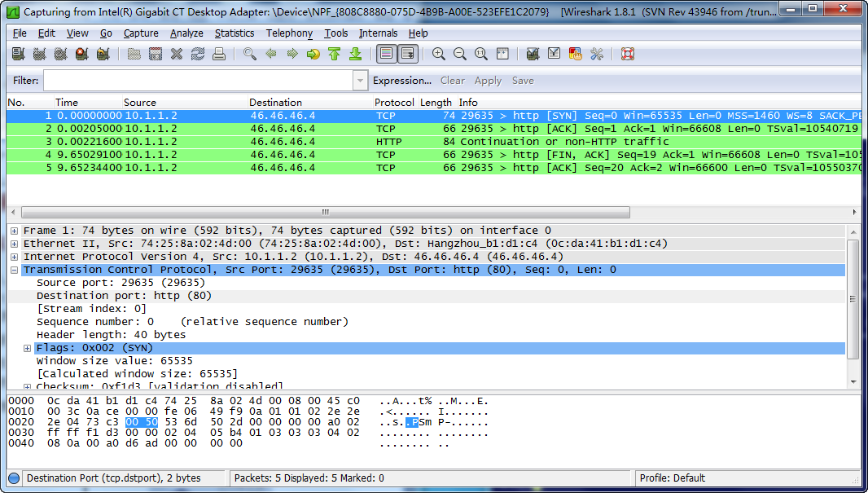Open expert info via status bar circle
868x493 pixels.
click(15, 478)
